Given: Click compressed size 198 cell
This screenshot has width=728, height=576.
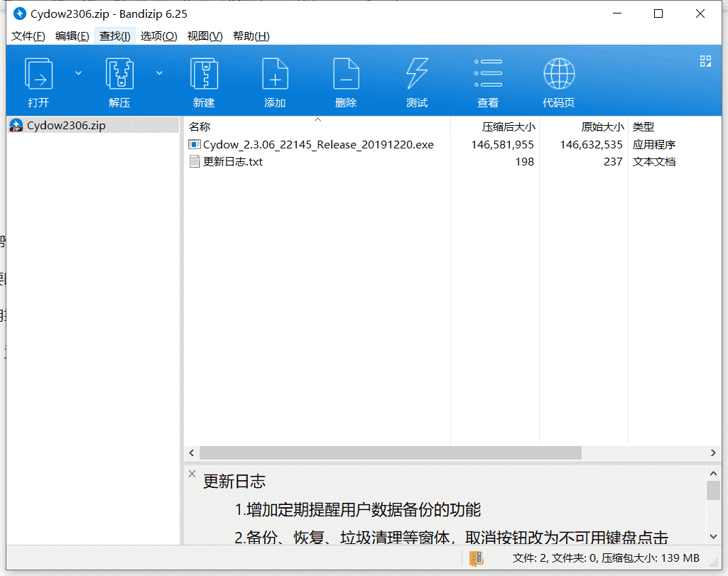Looking at the screenshot, I should coord(525,161).
